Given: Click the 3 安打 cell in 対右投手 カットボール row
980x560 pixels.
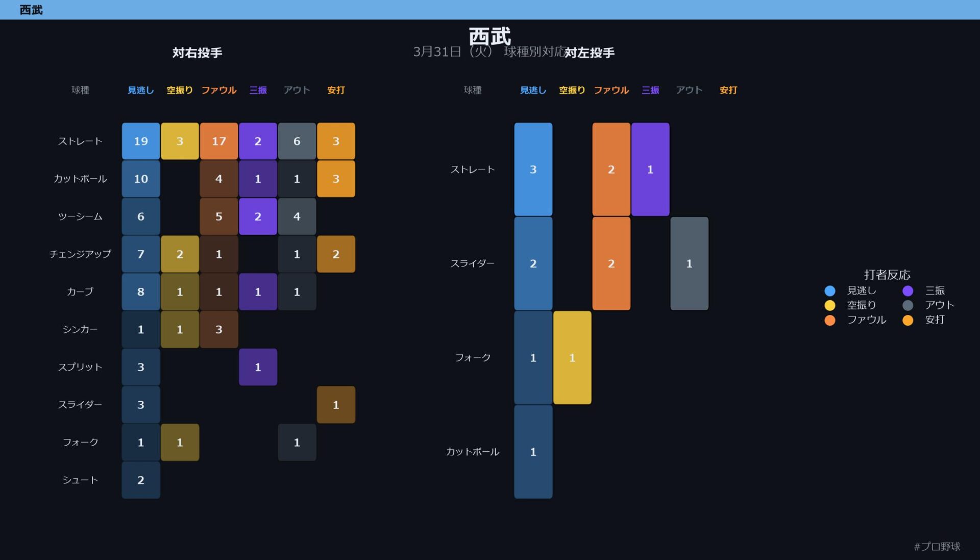Looking at the screenshot, I should (336, 179).
